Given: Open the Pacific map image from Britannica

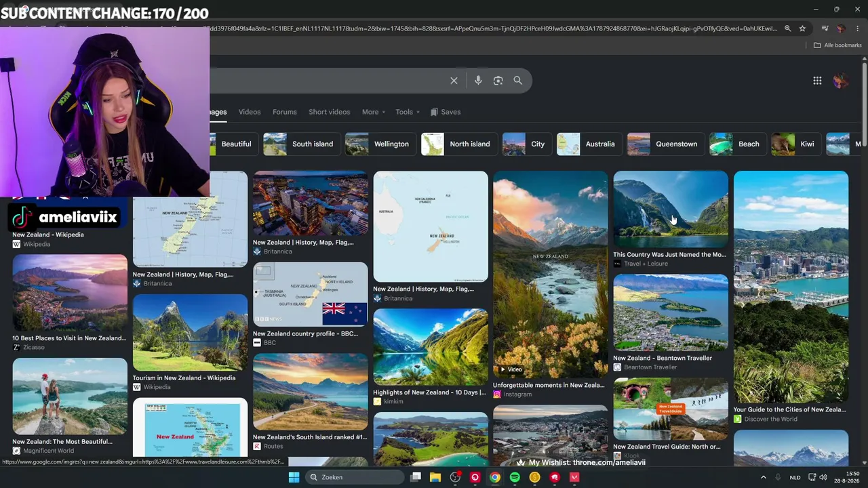Looking at the screenshot, I should tap(431, 226).
